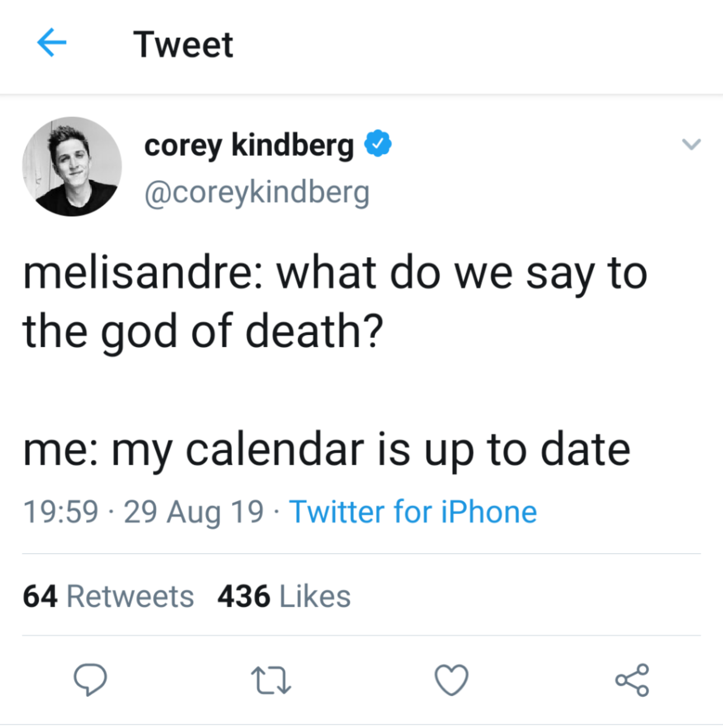Open the share icon options
The height and width of the screenshot is (728, 723).
[632, 679]
